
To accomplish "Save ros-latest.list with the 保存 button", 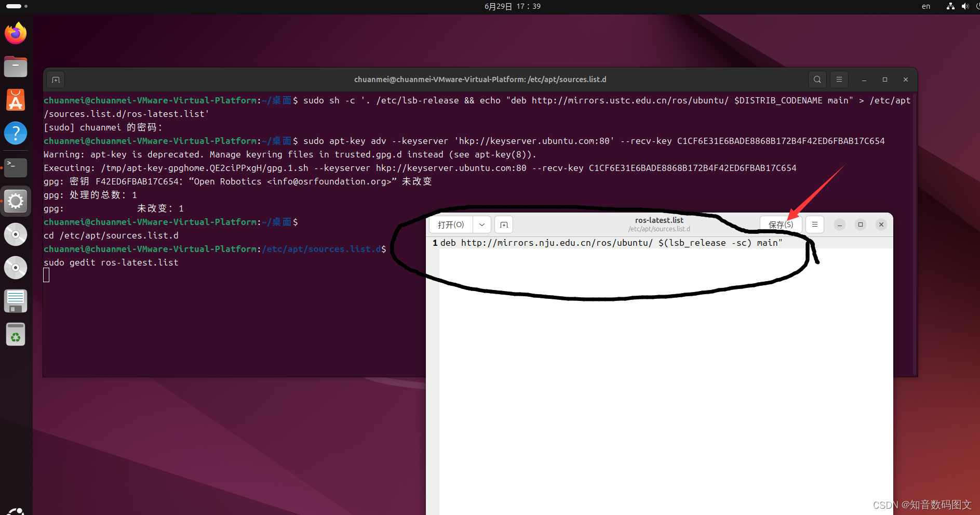I will click(781, 225).
